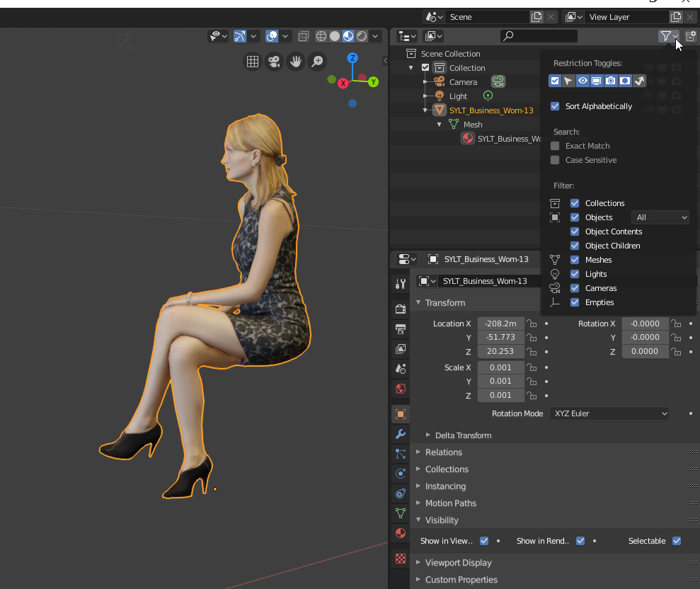The width and height of the screenshot is (700, 589).
Task: Switch to the Render properties tab
Action: 400,309
